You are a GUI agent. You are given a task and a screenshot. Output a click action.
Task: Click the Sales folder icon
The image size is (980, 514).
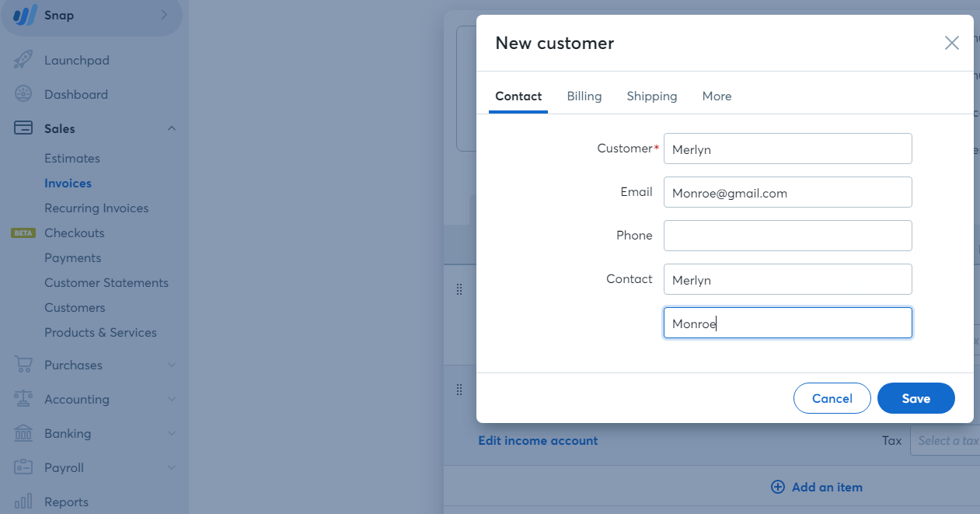point(22,128)
